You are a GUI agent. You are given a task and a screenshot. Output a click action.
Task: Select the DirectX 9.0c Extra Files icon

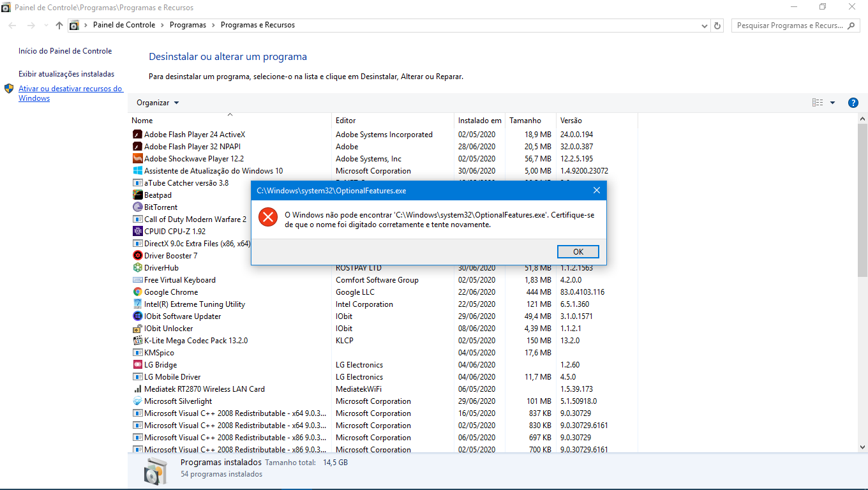tap(137, 244)
